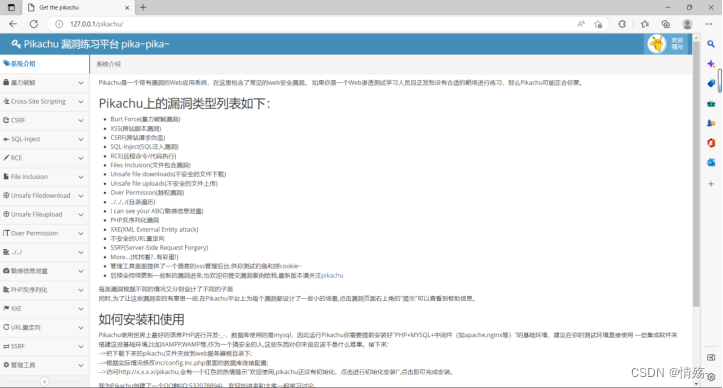Open the tools briefcase sidebar icon
Screen dimensions: 723x388
(x=711, y=103)
